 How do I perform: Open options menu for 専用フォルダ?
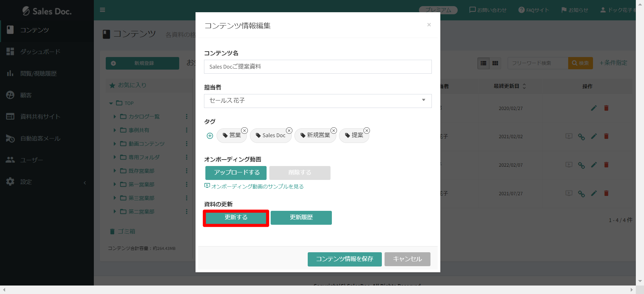pos(186,157)
